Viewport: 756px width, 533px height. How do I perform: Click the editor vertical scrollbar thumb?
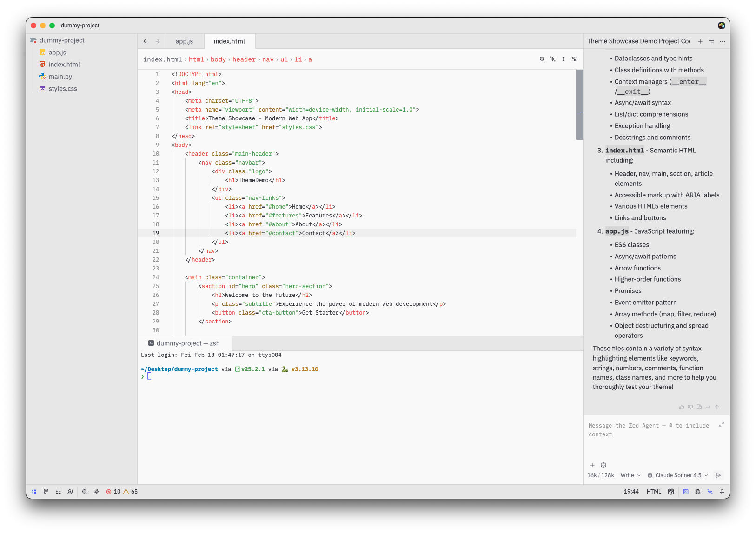tap(579, 105)
